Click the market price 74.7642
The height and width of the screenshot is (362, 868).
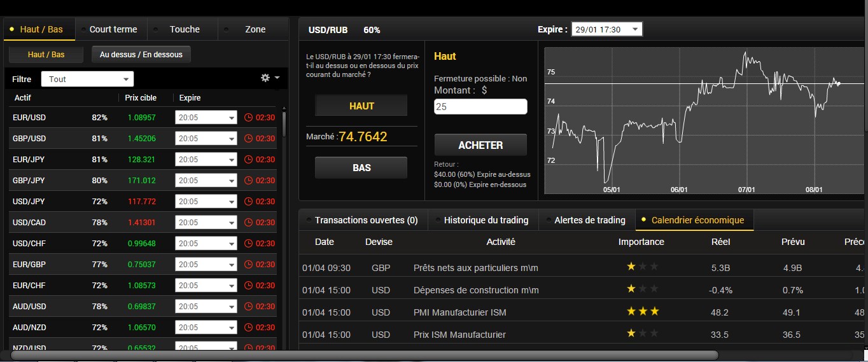pos(363,136)
